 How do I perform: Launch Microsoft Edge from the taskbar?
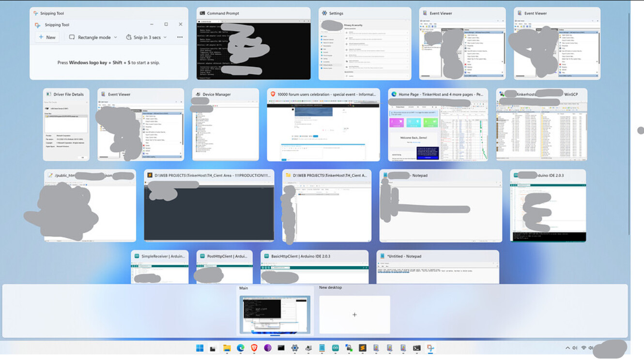point(240,348)
